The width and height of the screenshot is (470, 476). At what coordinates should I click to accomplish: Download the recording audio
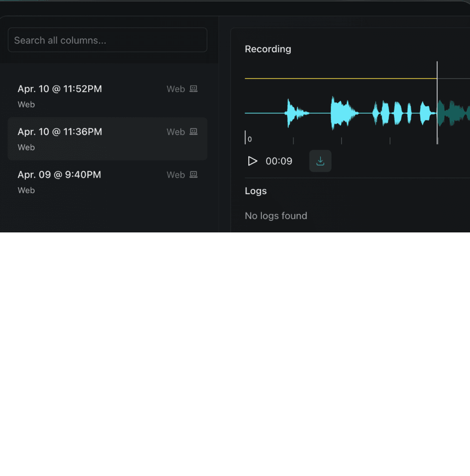tap(320, 161)
